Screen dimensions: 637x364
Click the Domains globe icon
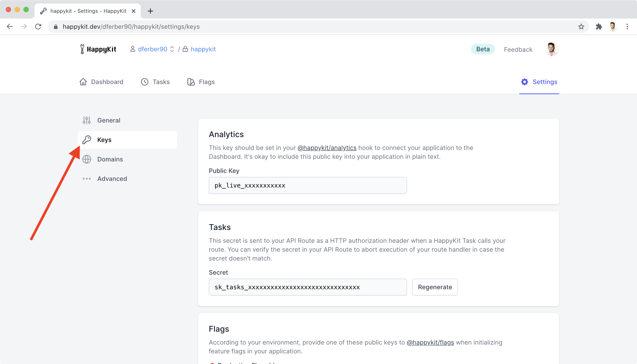(x=87, y=159)
